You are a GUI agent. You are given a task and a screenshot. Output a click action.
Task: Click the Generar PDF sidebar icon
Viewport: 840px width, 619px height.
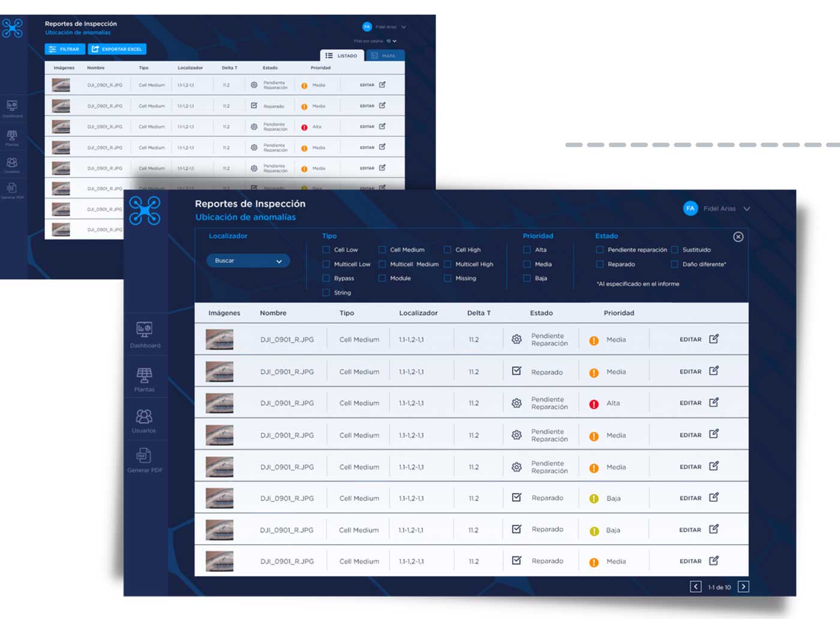point(144,456)
